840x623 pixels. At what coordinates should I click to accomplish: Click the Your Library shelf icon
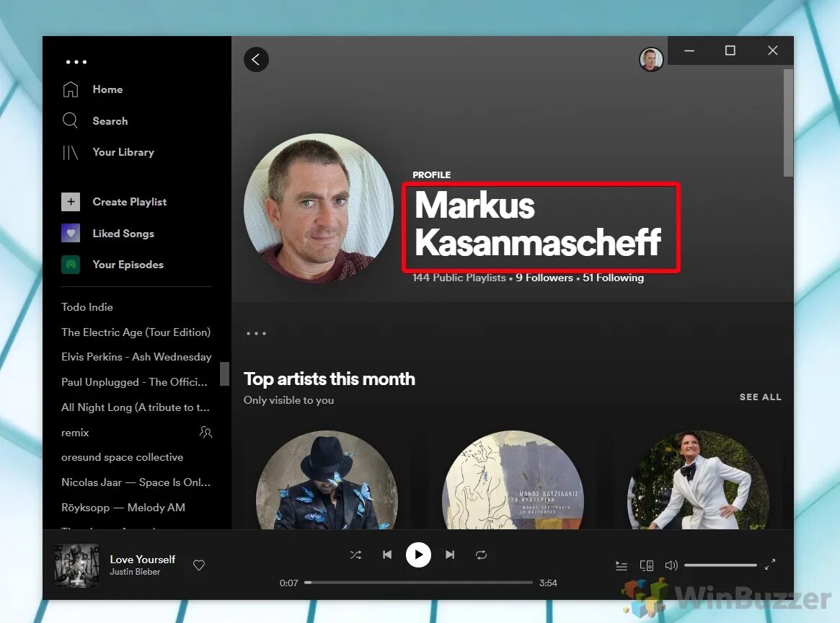(x=70, y=153)
